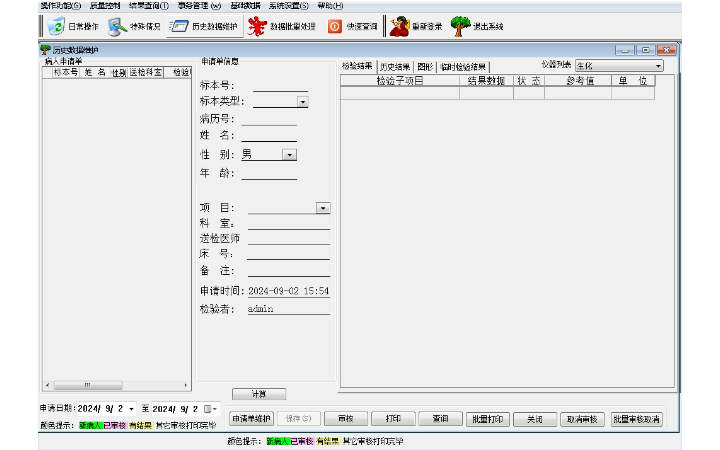
Task: Click the 状态 column header
Action: [529, 81]
